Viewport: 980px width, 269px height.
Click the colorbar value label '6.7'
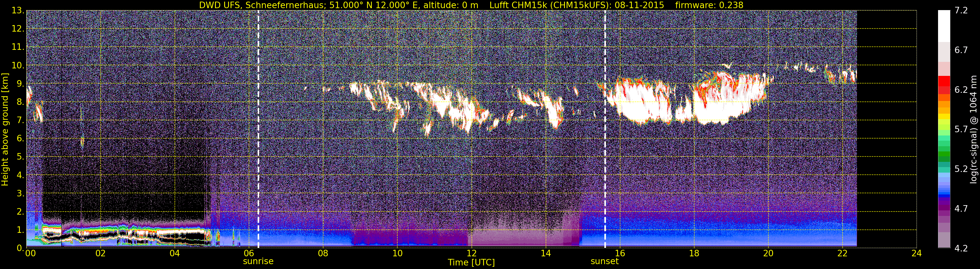click(x=961, y=50)
